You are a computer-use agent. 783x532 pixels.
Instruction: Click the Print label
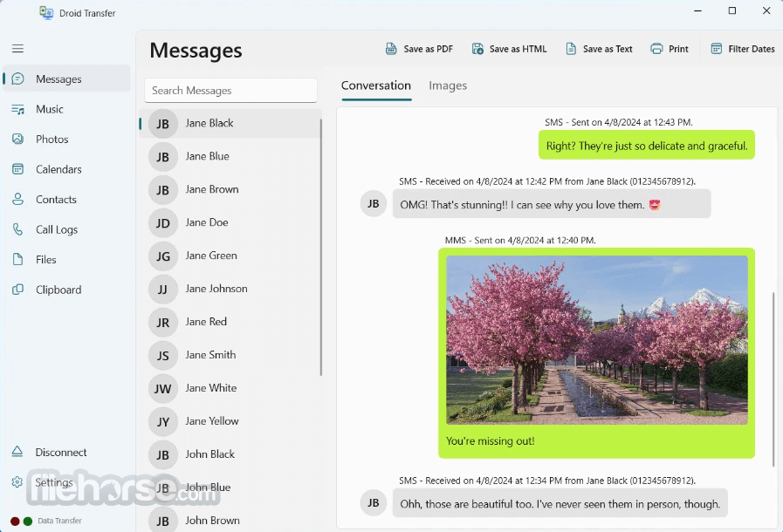pyautogui.click(x=678, y=49)
